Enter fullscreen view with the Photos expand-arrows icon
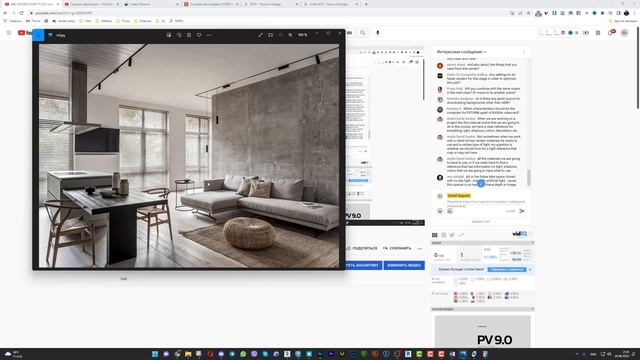This screenshot has height=360, width=640. click(x=260, y=35)
